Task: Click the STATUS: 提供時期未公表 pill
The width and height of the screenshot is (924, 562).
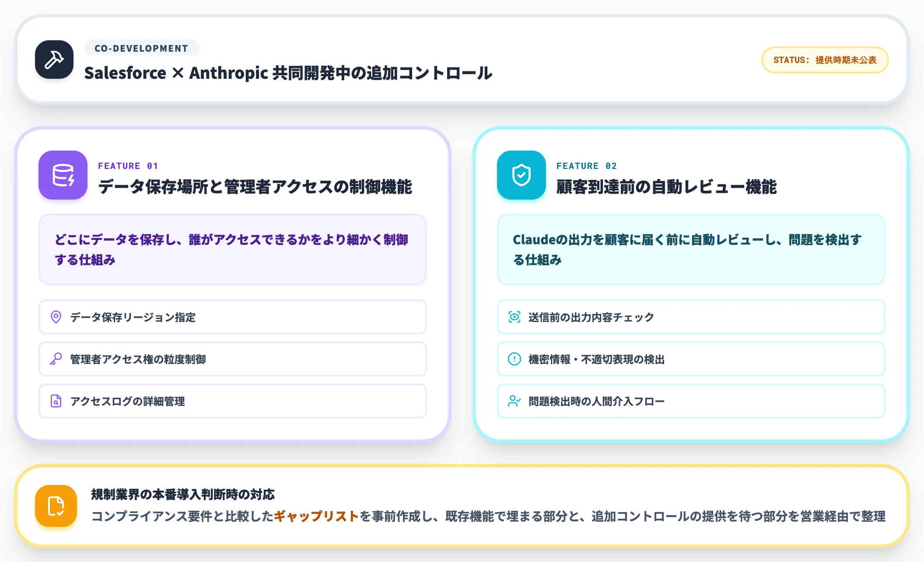Action: (x=825, y=60)
